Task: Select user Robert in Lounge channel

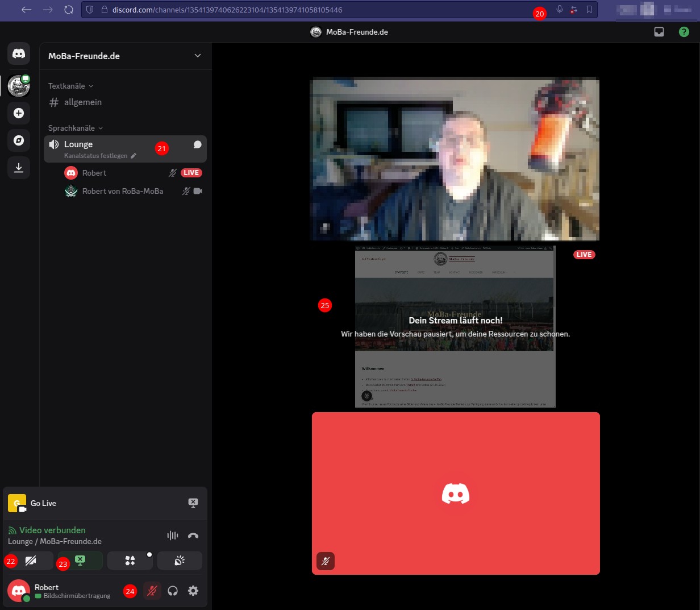Action: tap(94, 173)
